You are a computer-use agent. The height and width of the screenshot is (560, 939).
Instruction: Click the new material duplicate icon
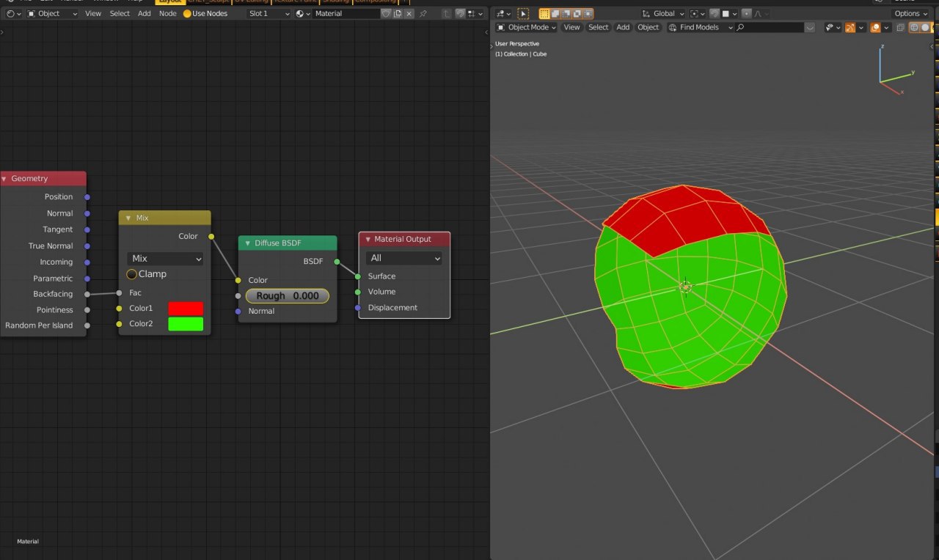(398, 14)
